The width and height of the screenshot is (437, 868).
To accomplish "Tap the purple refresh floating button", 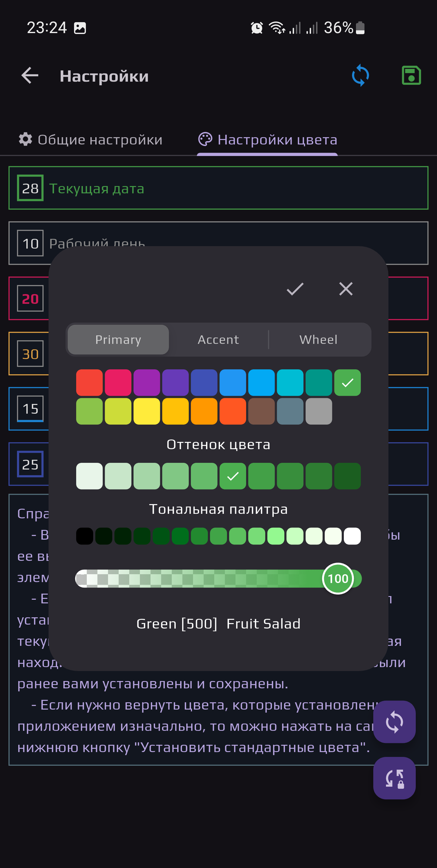I will click(x=394, y=722).
